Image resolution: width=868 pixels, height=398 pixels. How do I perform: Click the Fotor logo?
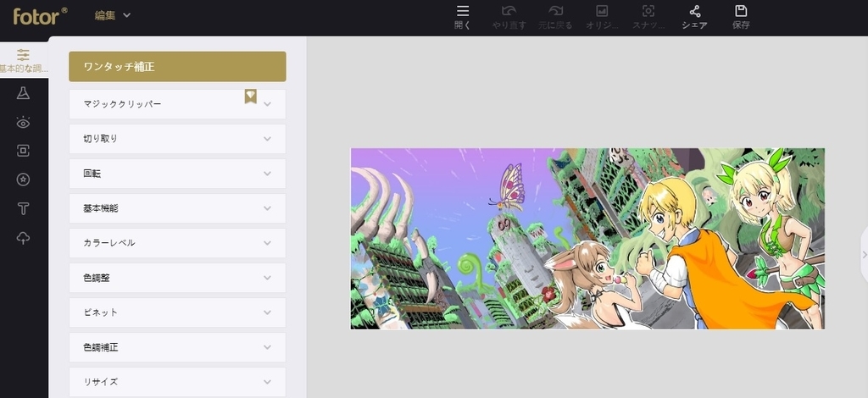[40, 15]
